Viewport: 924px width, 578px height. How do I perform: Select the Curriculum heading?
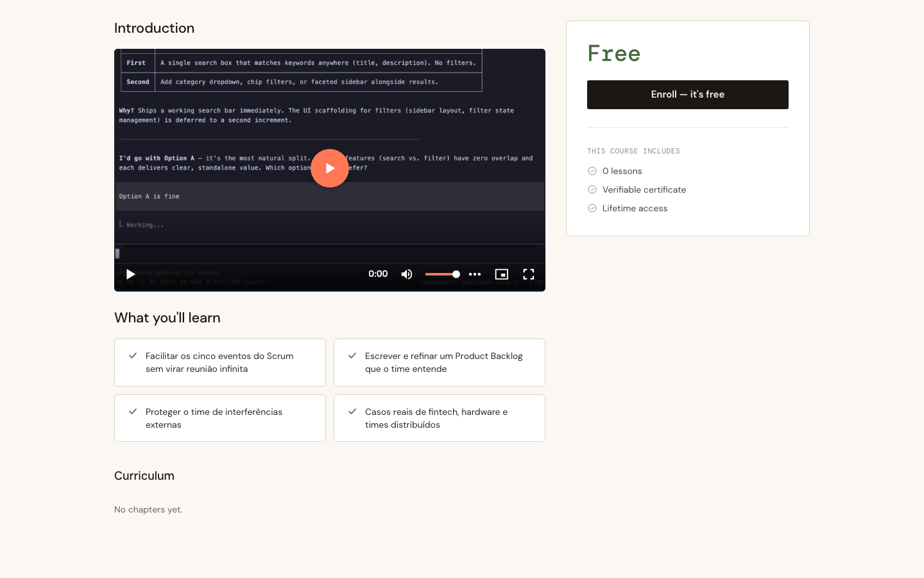point(144,476)
